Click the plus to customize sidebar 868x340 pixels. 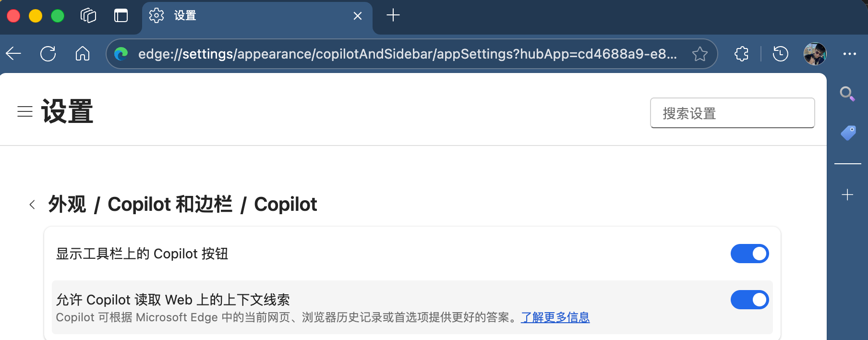847,194
